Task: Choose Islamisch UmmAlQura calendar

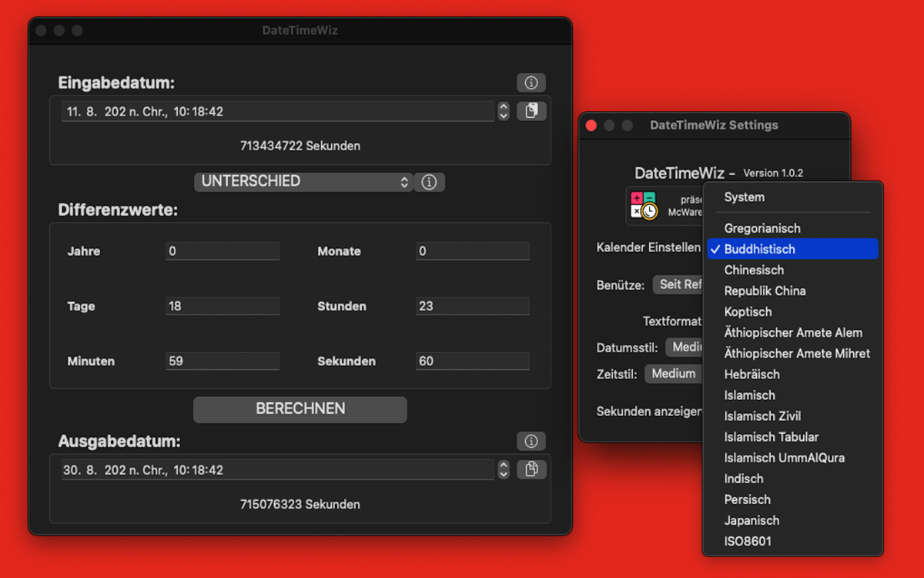Action: (x=792, y=457)
